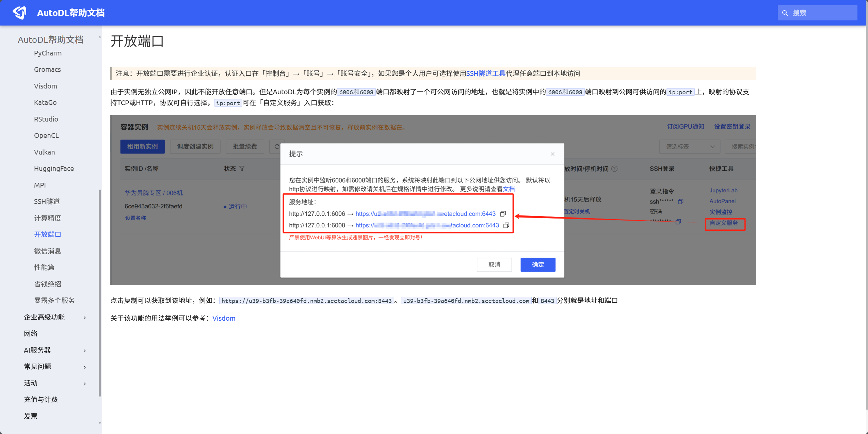Click the question mark beside 停机时间 header
Screen dimensions: 868x434
pos(614,168)
